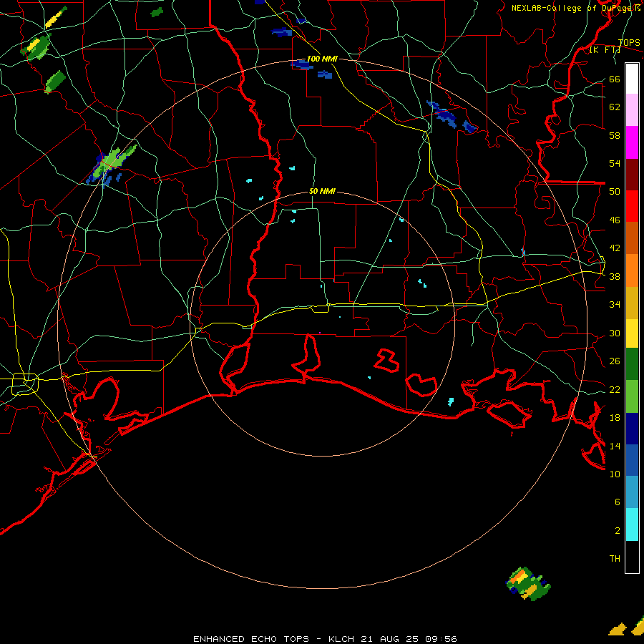Viewport: 644px width, 644px height.
Task: Click the green echo cluster on the 100 NMI ring
Action: pyautogui.click(x=112, y=165)
